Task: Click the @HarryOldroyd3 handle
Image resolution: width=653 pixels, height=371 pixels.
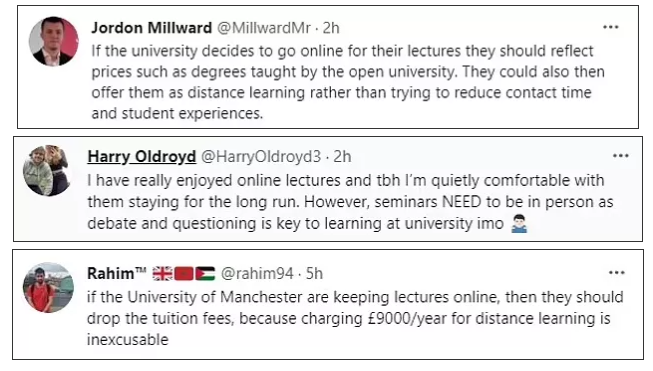Action: [261, 157]
